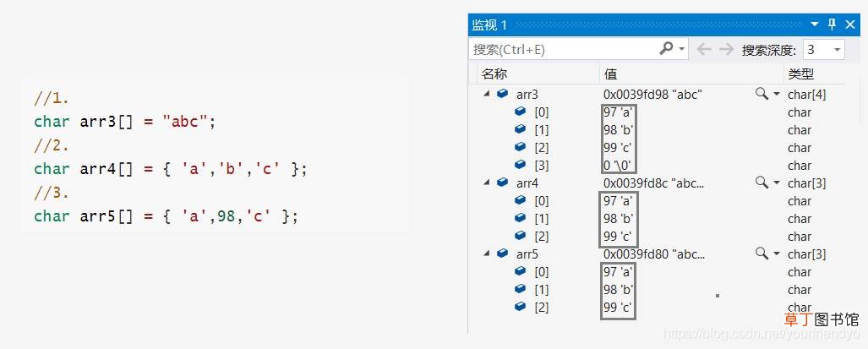Select the 0 '\0' value in arr3
Image resolution: width=868 pixels, height=349 pixels.
click(x=619, y=166)
